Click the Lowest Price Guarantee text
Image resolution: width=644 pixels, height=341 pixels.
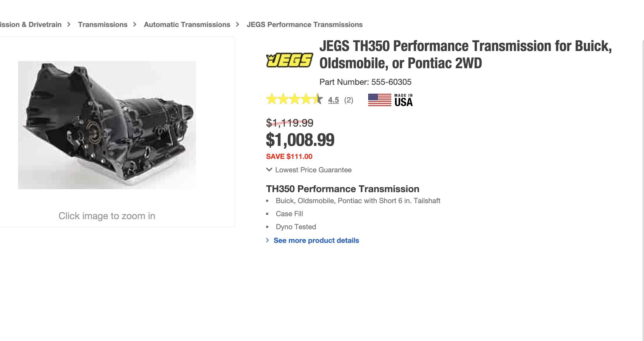pyautogui.click(x=313, y=170)
